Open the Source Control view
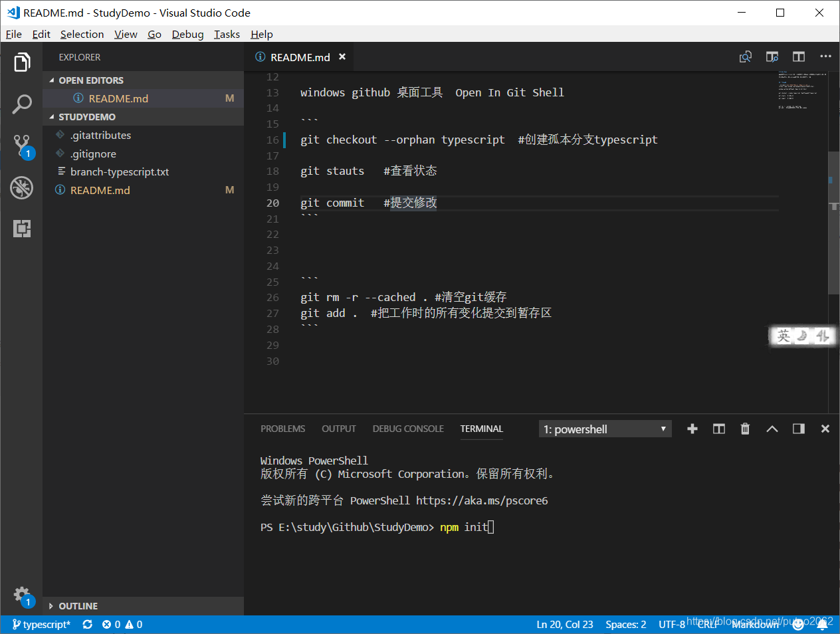 [22, 146]
